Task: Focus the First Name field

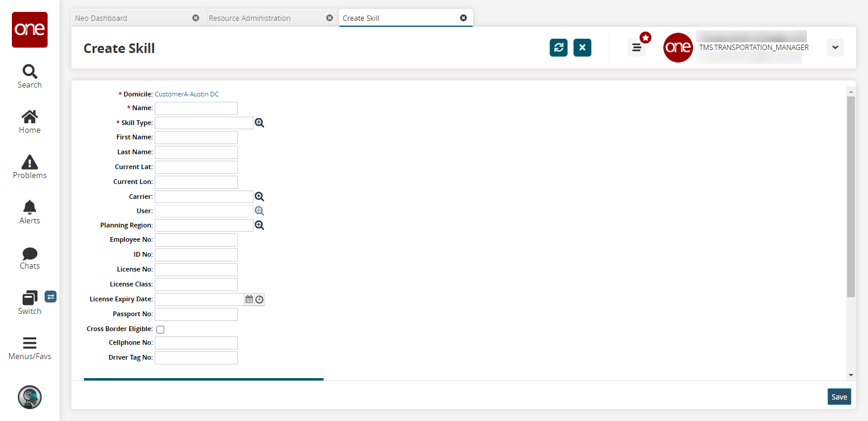Action: 196,138
